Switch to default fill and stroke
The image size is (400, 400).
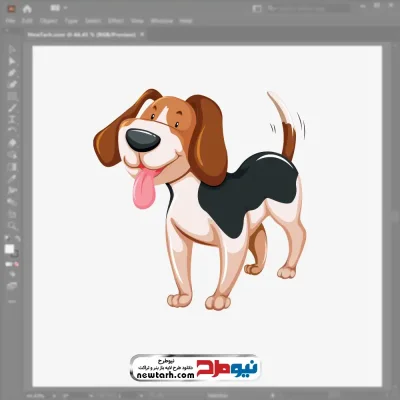(7, 238)
